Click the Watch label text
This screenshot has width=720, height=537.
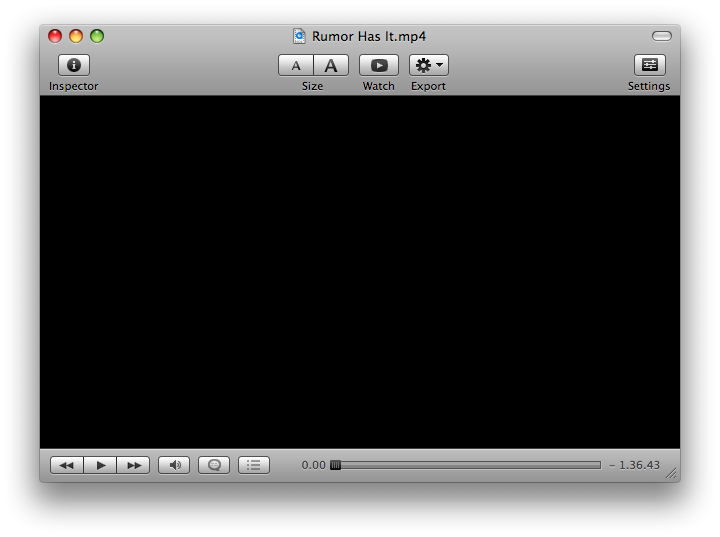click(x=378, y=86)
